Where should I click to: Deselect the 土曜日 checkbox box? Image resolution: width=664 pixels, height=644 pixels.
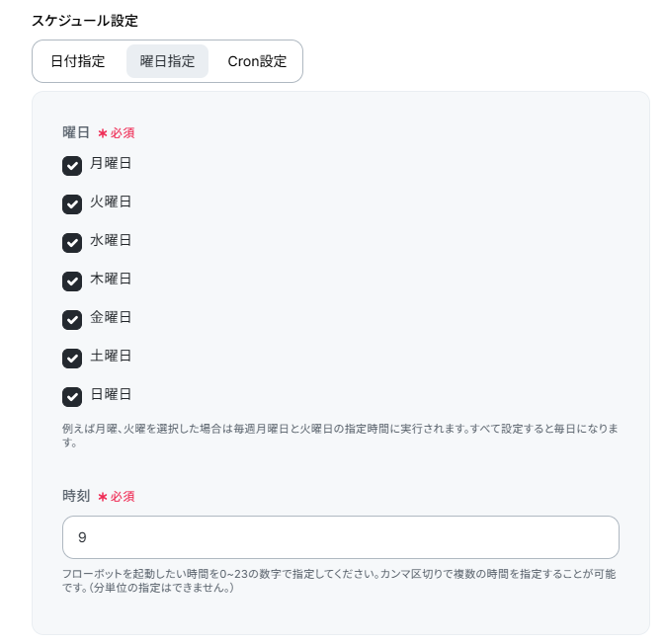click(72, 358)
